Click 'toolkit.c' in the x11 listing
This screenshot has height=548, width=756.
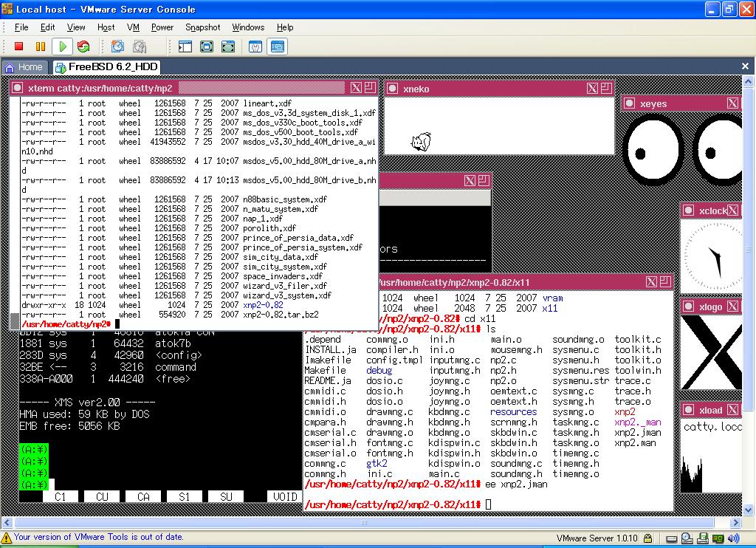[x=638, y=340]
